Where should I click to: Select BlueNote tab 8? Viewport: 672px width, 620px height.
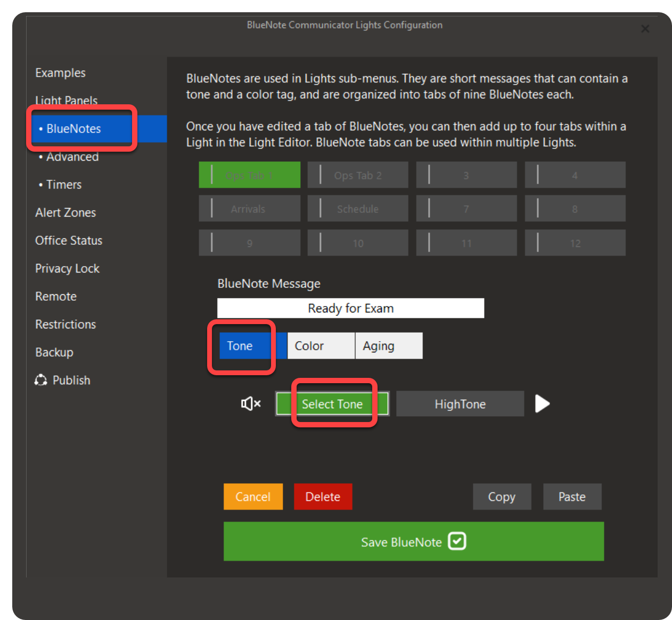click(x=575, y=209)
